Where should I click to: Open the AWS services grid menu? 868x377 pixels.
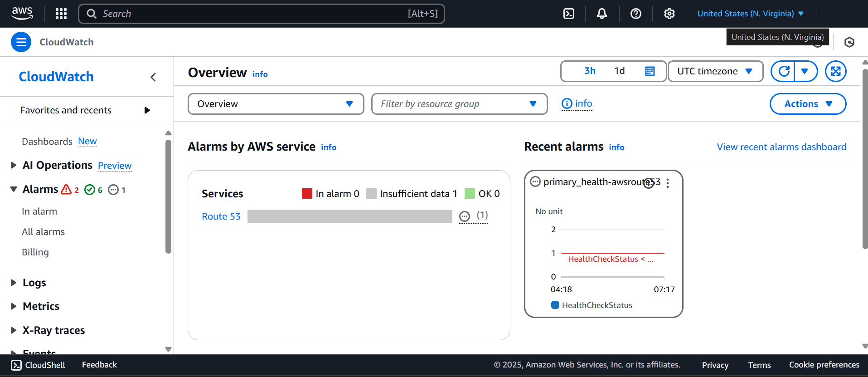(x=61, y=14)
